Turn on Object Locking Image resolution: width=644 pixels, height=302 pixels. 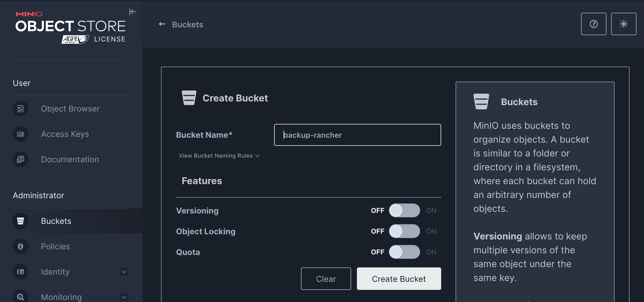[x=405, y=231]
